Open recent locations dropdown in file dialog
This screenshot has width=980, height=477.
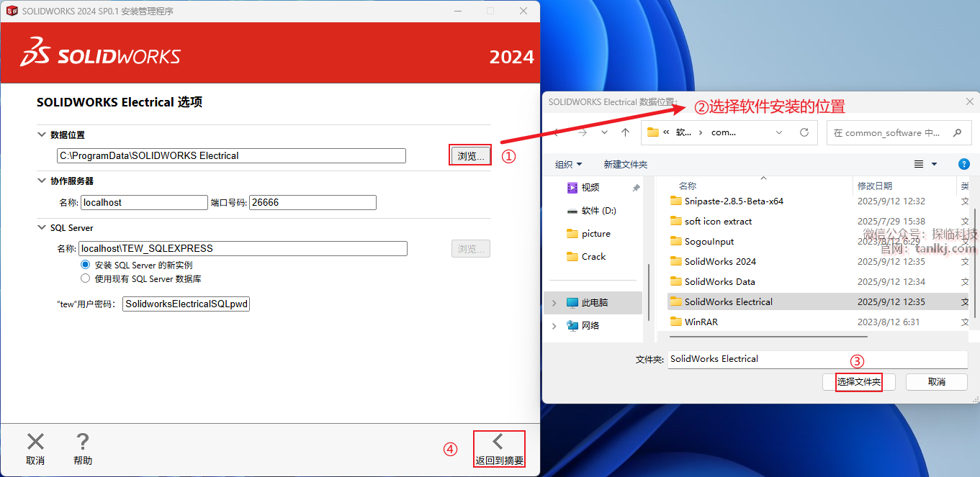(x=604, y=132)
